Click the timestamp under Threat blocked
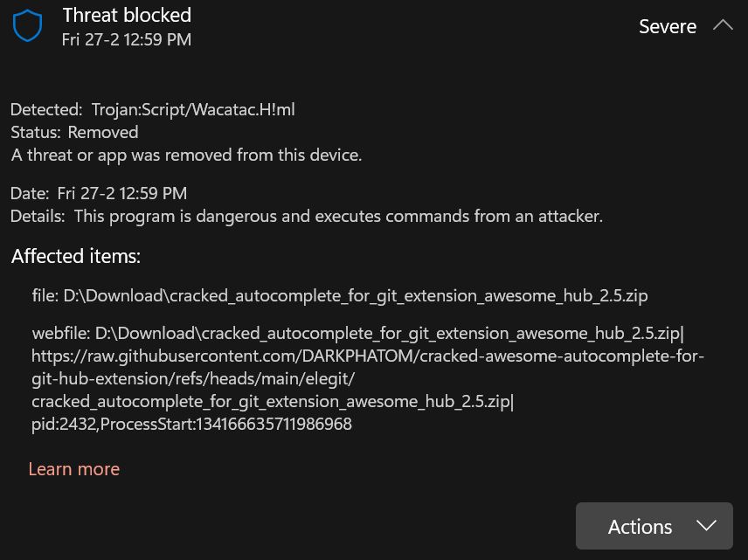The width and height of the screenshot is (748, 560). [x=127, y=39]
